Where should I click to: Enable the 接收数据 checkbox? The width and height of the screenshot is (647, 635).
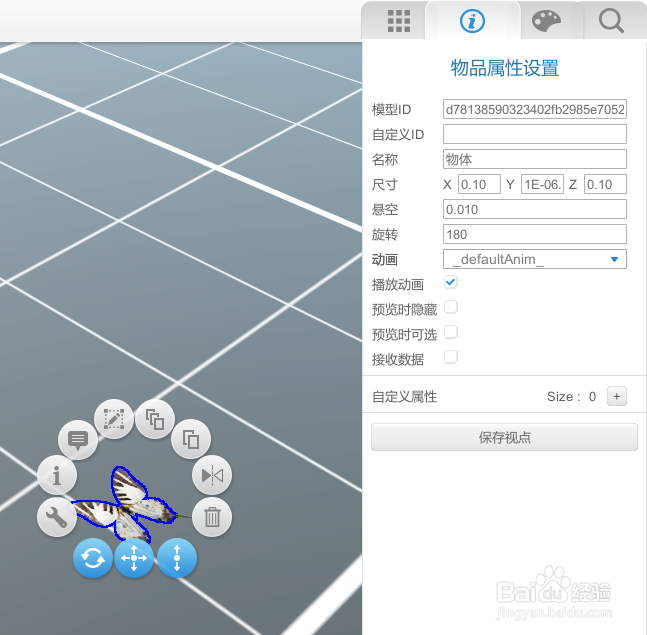click(x=451, y=357)
